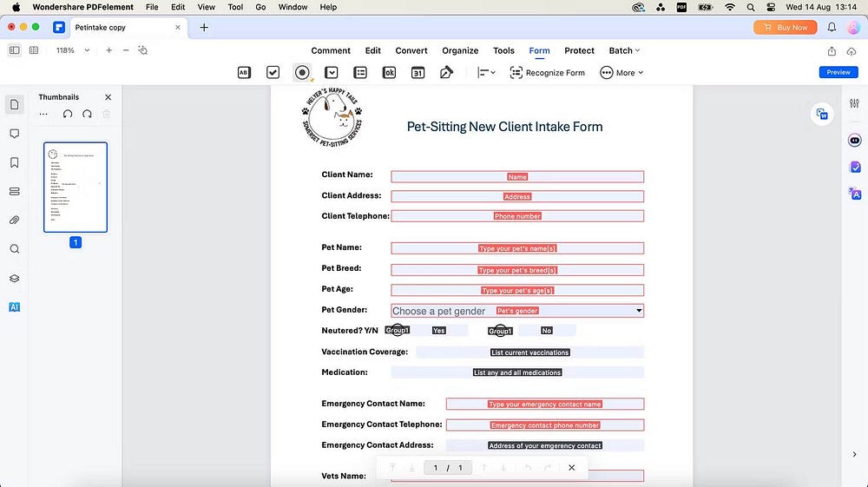Open the Attachments paperclip panel
This screenshot has width=868, height=487.
15,220
